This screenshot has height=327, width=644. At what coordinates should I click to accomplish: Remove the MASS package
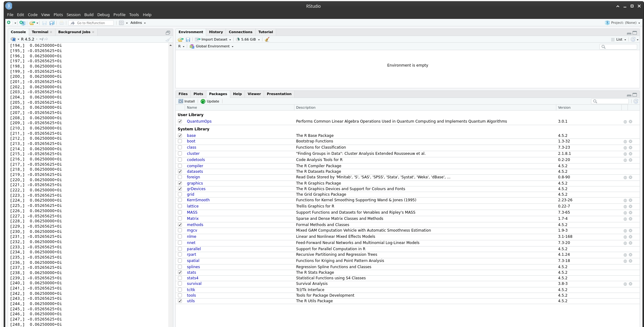point(630,213)
